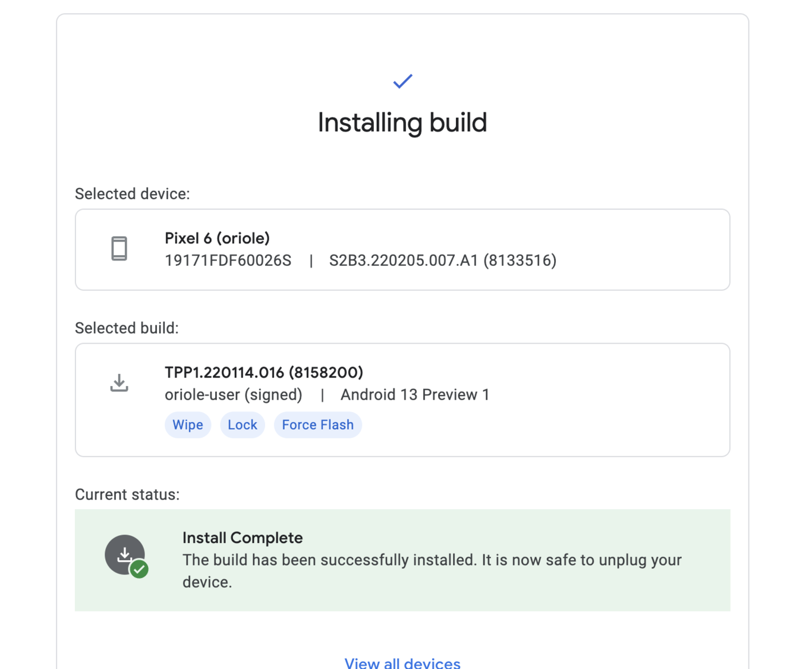Expand the Selected device card details

402,249
